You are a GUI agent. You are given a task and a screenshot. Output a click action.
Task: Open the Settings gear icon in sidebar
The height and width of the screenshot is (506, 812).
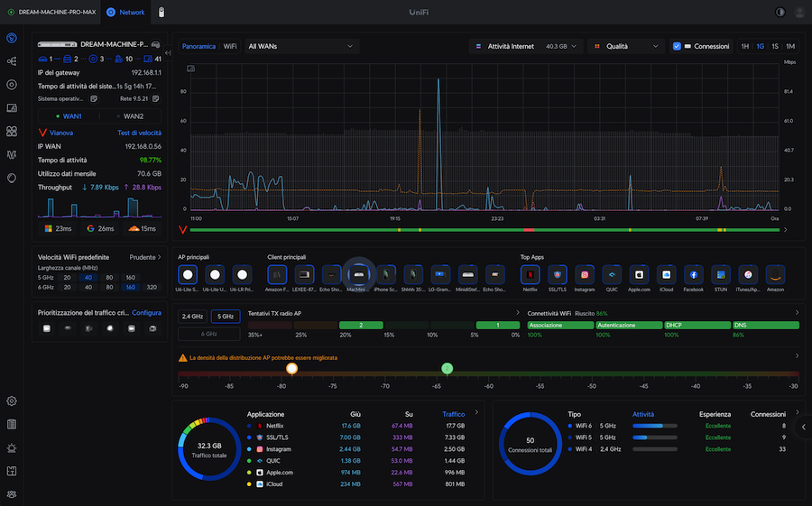[12, 400]
